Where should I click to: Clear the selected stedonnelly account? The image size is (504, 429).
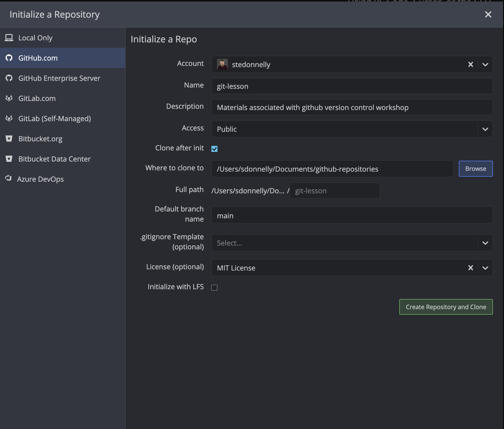point(470,65)
